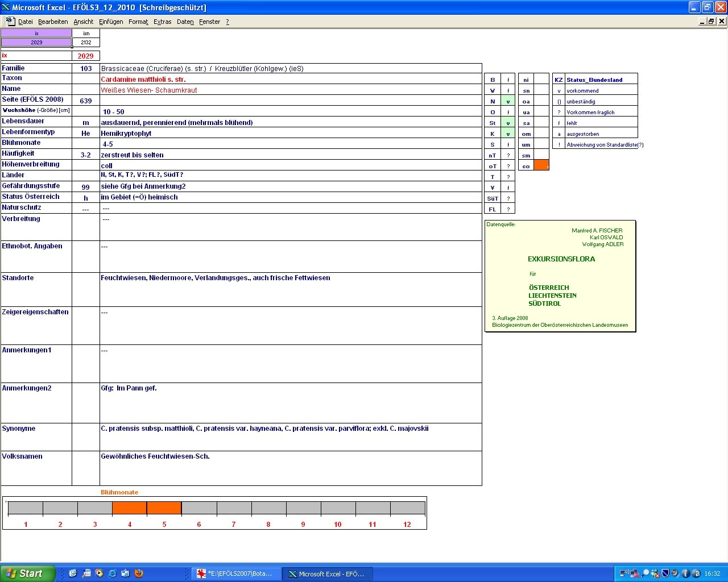Click the round 'i' tray icon
This screenshot has width=728, height=582.
(x=685, y=573)
